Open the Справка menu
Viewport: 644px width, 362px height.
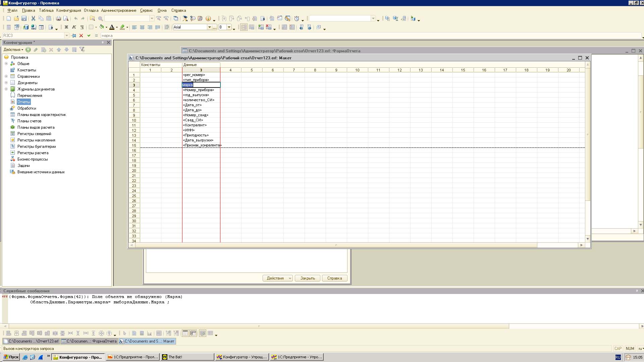pos(179,10)
